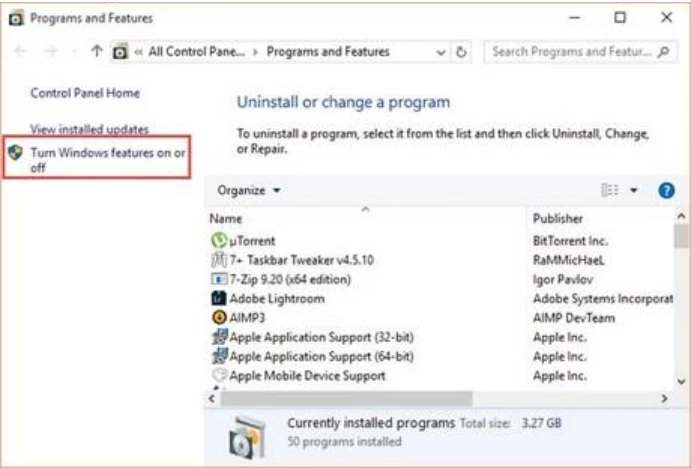Minimize the Programs and Features window
This screenshot has height=468, width=691.
574,18
